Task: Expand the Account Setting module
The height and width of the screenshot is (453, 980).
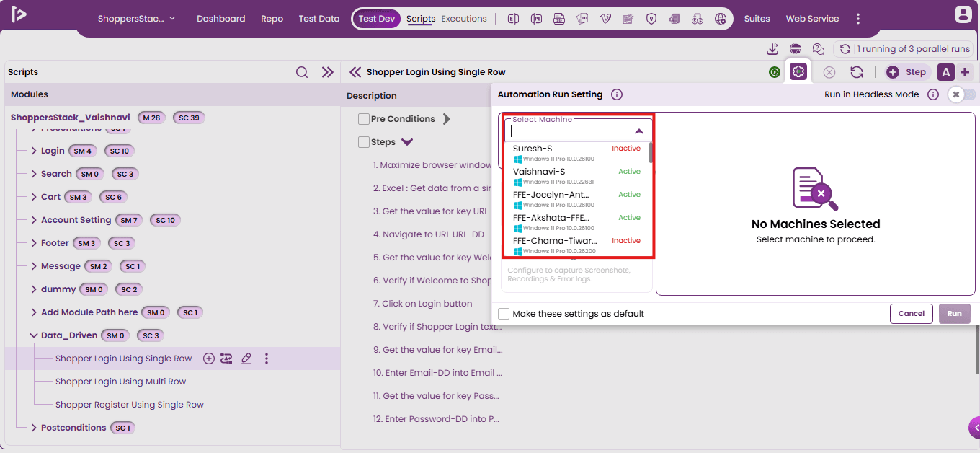Action: (34, 220)
